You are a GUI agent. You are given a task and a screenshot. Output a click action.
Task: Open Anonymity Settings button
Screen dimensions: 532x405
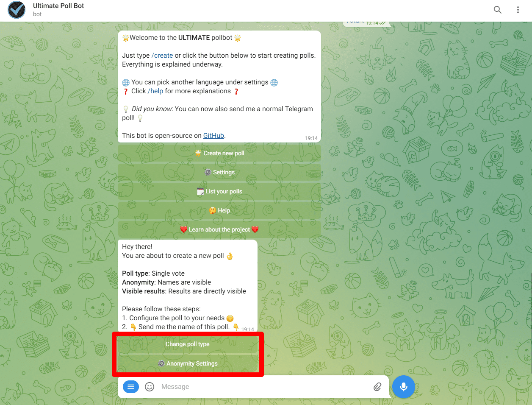point(187,363)
